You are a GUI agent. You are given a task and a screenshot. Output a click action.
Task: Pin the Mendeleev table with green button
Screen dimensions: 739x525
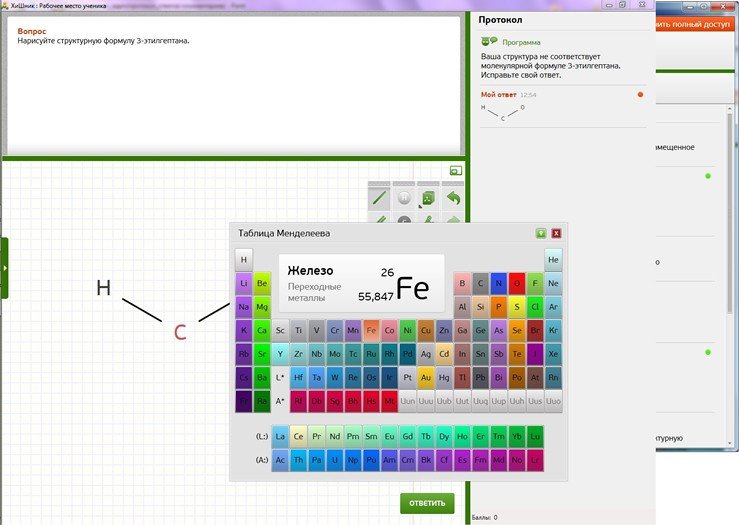pos(541,233)
